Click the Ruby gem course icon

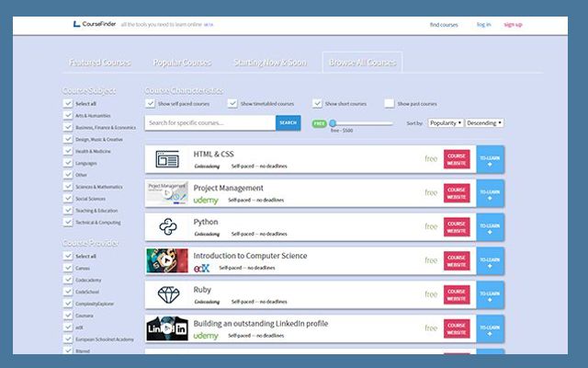coord(167,294)
